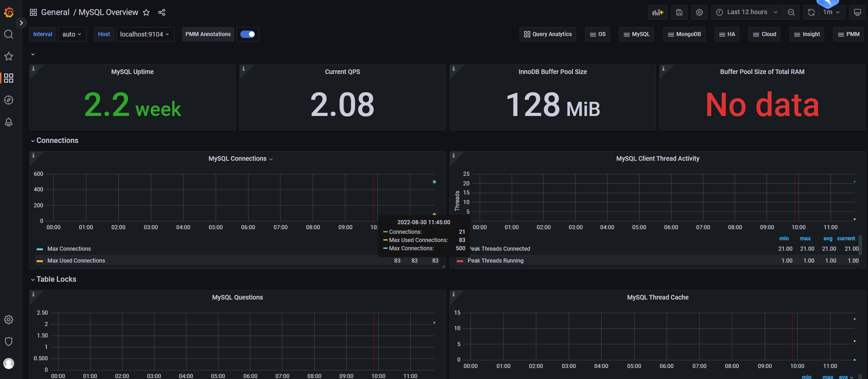Viewport: 868px width, 379px height.
Task: Cycle view mode with monitor icon
Action: coord(857,12)
